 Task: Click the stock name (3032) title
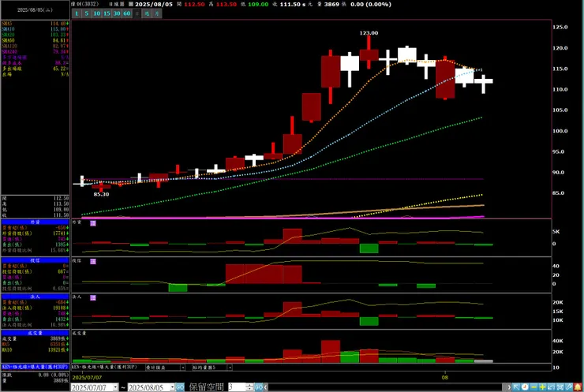(x=85, y=4)
